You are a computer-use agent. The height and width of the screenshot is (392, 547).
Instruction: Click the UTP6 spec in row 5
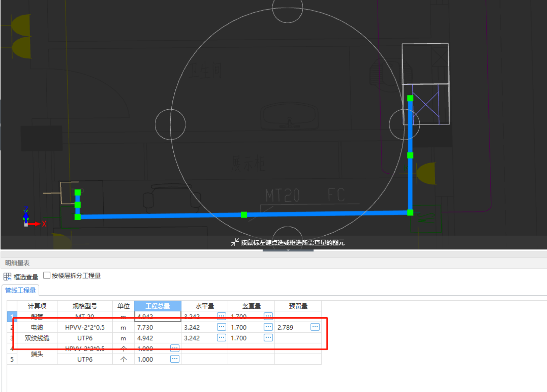pos(85,359)
